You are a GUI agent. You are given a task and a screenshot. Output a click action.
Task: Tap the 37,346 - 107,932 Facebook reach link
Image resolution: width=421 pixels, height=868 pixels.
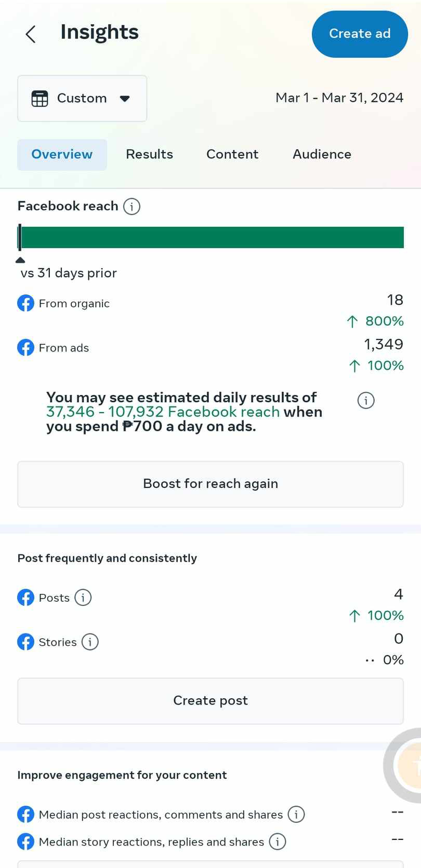(x=163, y=412)
